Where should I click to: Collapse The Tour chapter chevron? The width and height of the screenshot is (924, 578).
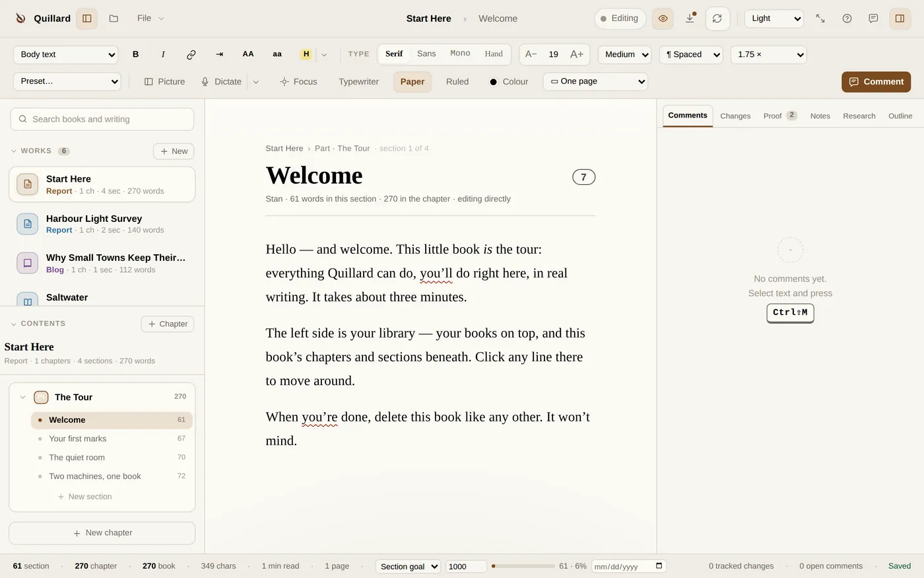tap(22, 397)
